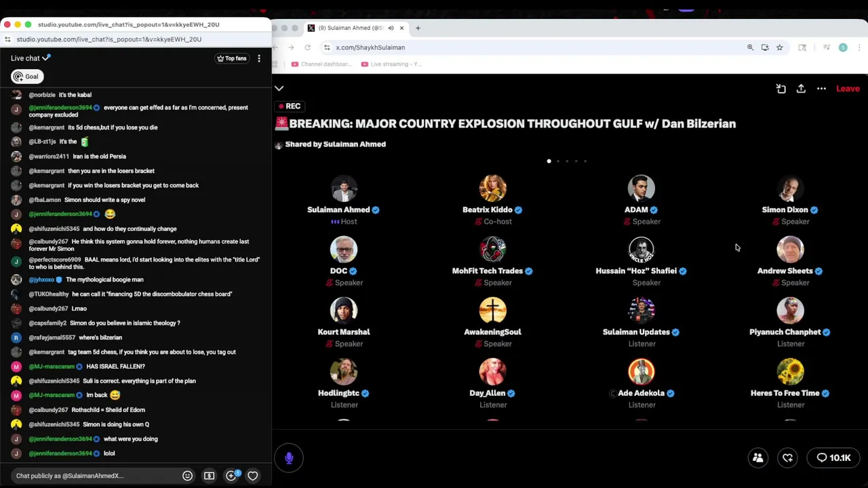Open browser profile avatar S
Screen dimensions: 868x488
[x=843, y=47]
